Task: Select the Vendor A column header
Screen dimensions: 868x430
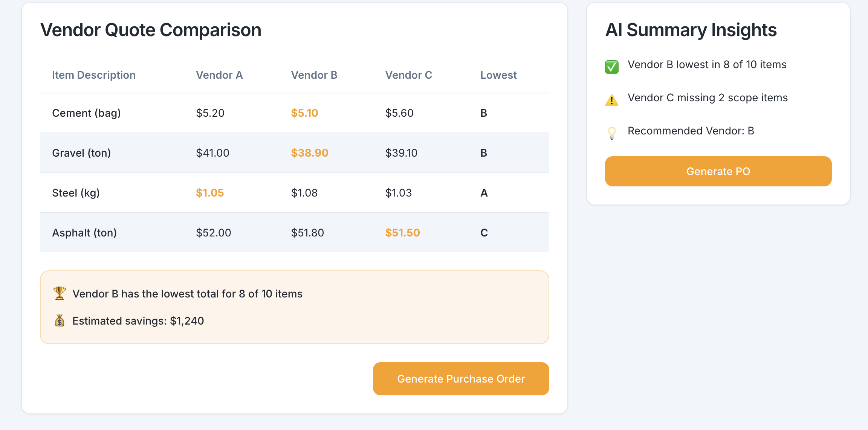Action: pyautogui.click(x=219, y=75)
